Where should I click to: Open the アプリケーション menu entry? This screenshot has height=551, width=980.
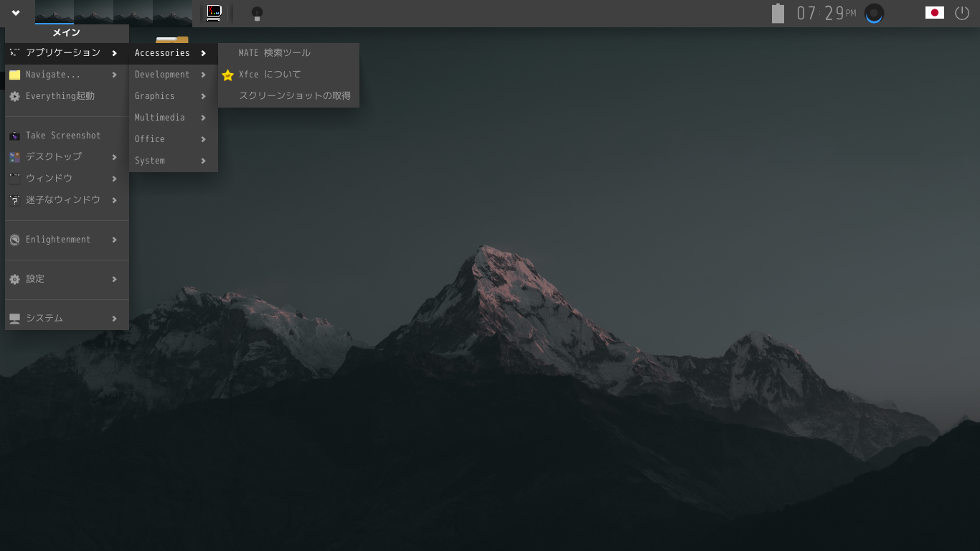67,53
